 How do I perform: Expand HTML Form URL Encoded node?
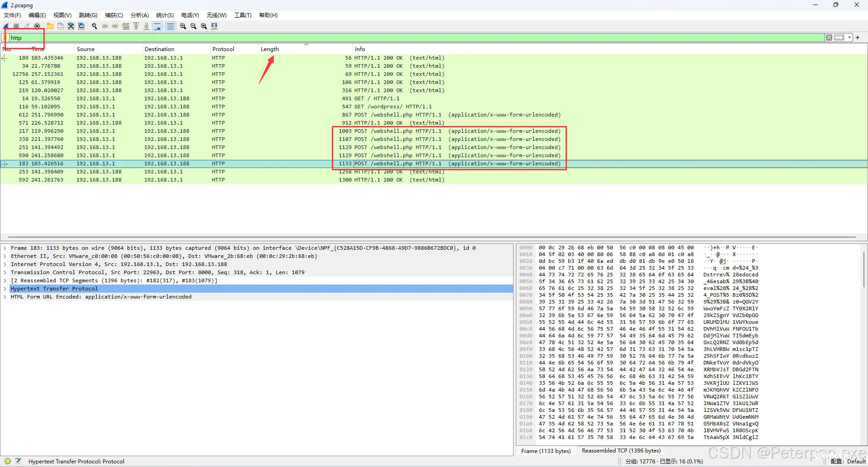[5, 297]
